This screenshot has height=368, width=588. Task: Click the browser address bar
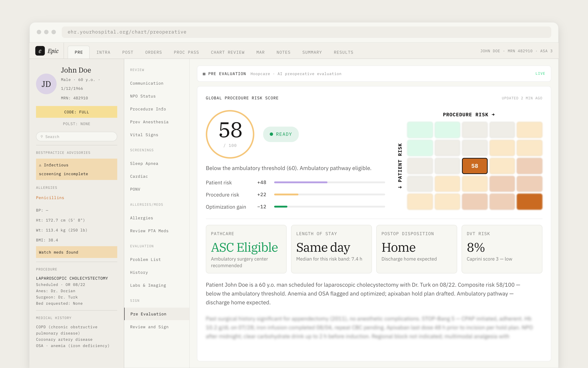pos(306,32)
